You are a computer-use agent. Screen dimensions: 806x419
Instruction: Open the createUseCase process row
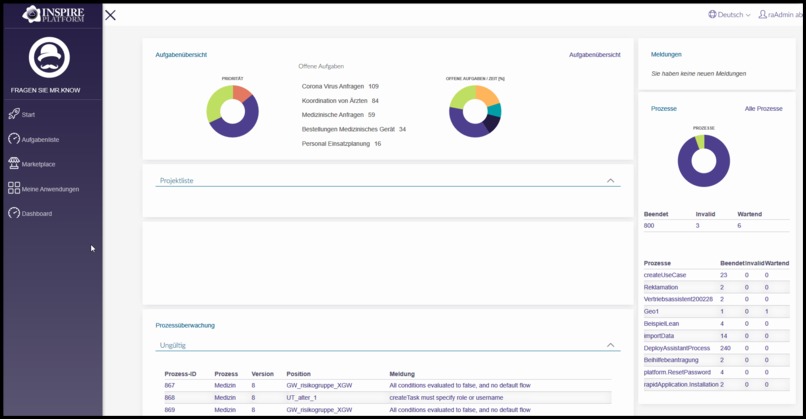coord(716,275)
